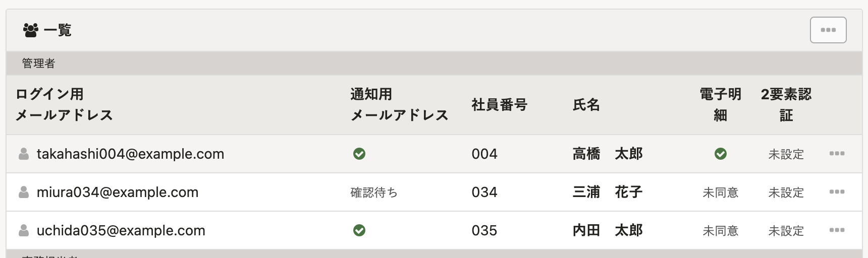Click the user icon beside miura034@example.com
868x258 pixels.
24,192
